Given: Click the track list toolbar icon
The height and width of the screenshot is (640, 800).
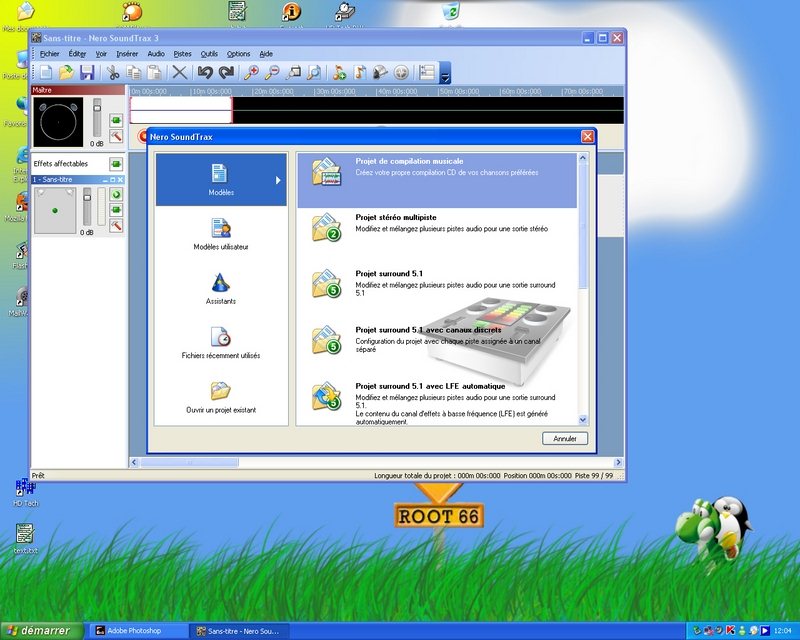Looking at the screenshot, I should coord(427,73).
